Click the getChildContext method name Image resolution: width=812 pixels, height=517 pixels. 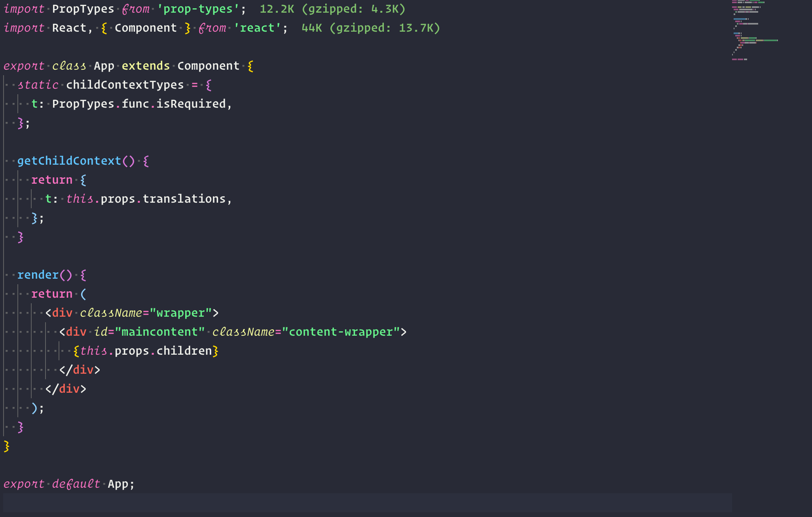[x=69, y=161]
